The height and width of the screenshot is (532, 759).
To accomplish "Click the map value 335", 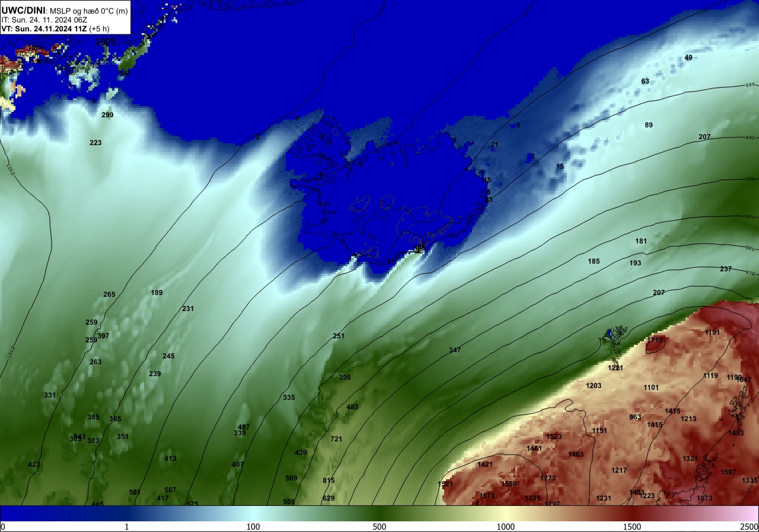I will pos(289,398).
